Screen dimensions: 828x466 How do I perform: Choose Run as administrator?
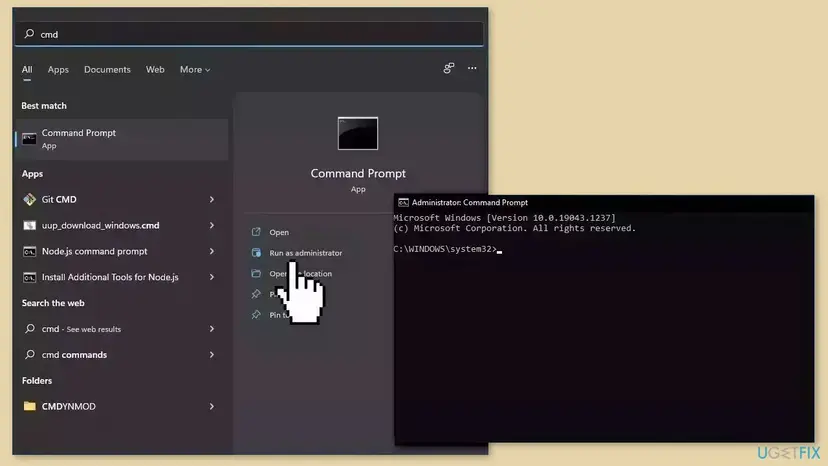point(306,253)
